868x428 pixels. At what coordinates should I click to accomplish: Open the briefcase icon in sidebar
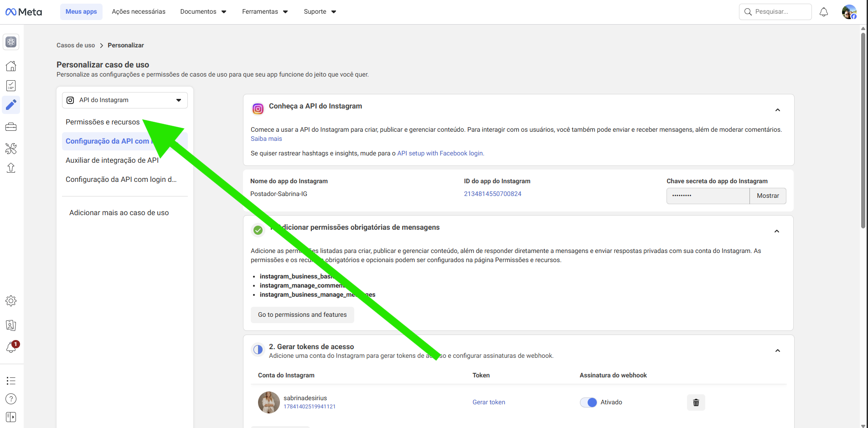(x=11, y=127)
